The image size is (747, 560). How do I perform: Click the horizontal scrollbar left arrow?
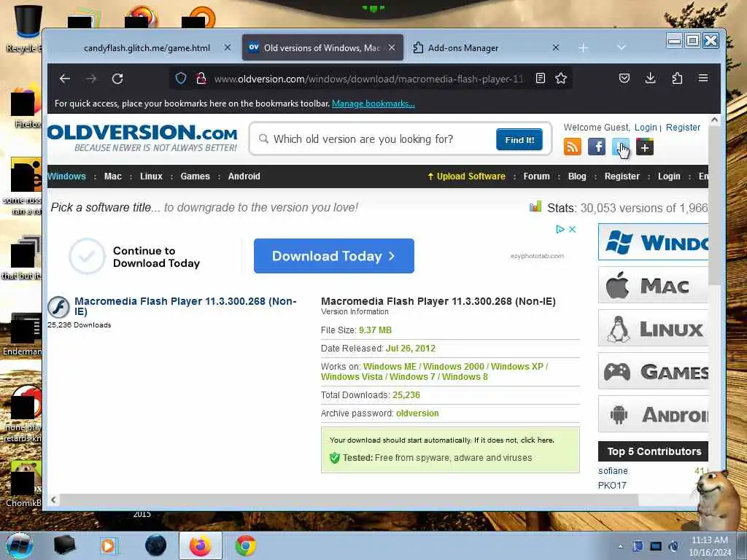tap(53, 499)
